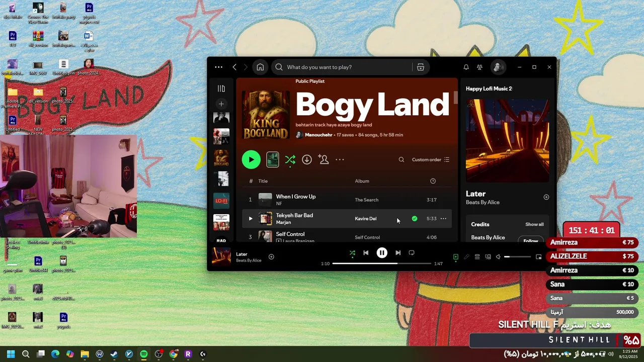Open the Spotify three-dots app menu

click(x=218, y=67)
